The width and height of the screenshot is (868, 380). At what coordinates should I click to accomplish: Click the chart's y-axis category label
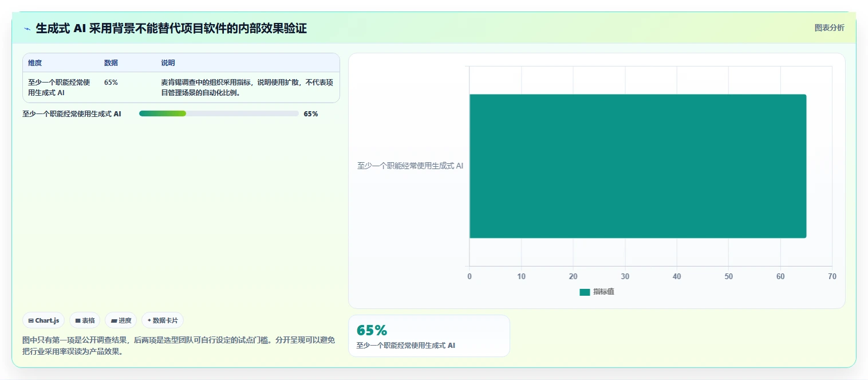[410, 166]
